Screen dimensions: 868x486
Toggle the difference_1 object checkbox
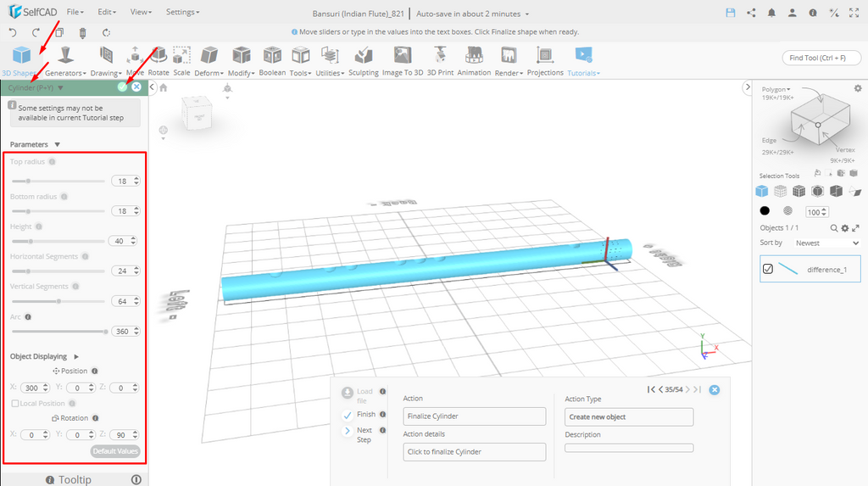pos(768,269)
